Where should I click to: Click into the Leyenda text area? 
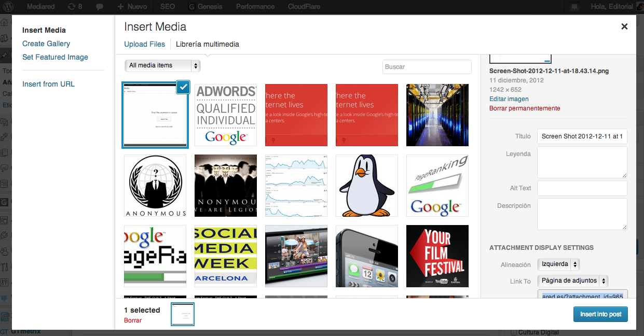click(x=582, y=162)
